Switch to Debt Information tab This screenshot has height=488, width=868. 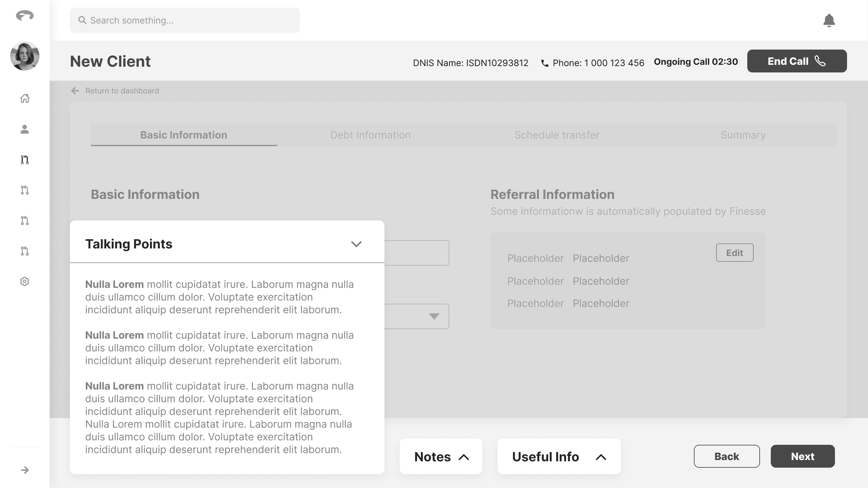pos(370,135)
